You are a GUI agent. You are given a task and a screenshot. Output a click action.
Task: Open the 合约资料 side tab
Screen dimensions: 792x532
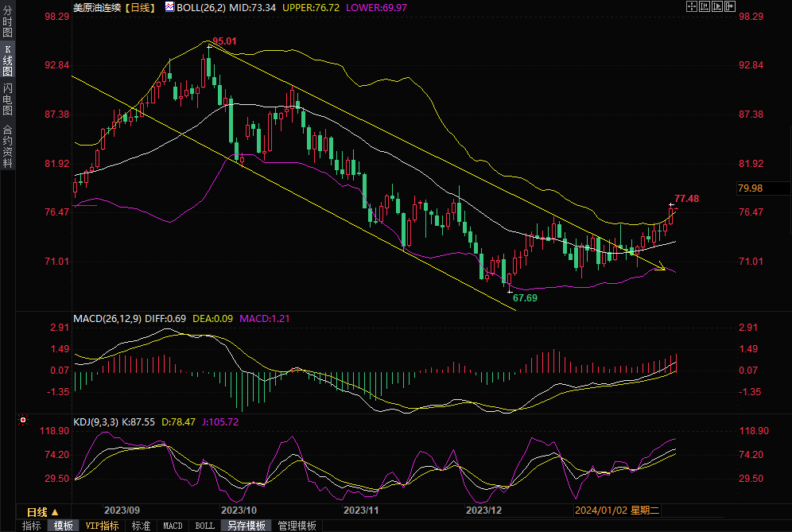tap(8, 146)
